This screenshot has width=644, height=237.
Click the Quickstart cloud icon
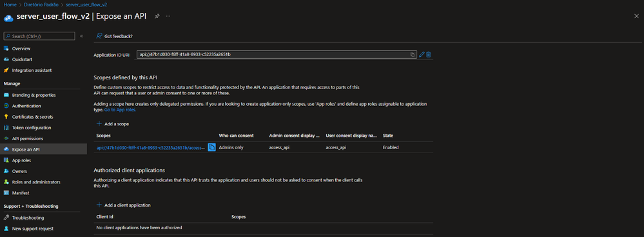coord(6,59)
